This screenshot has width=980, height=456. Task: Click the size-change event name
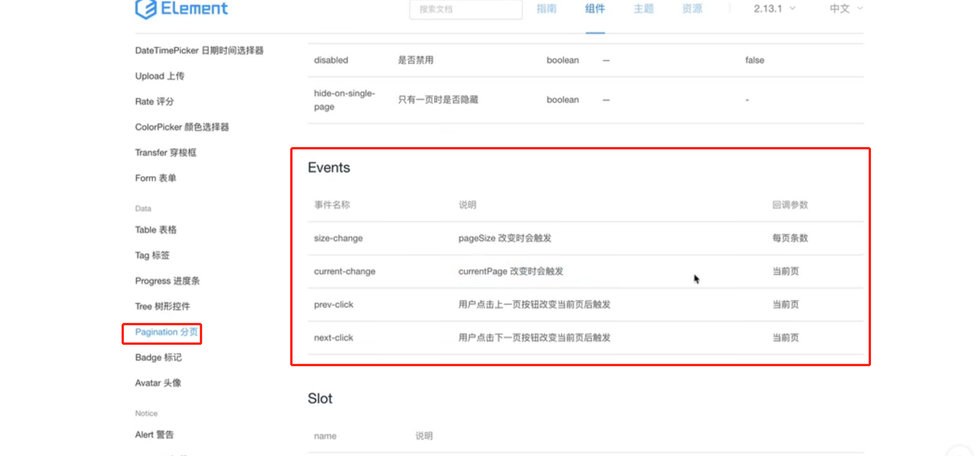coord(338,238)
